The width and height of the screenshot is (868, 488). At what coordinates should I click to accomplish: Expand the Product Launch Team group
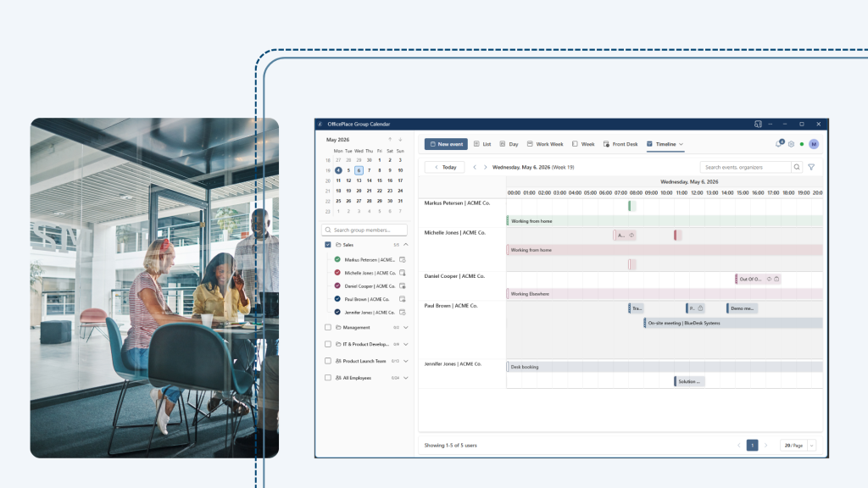point(406,361)
